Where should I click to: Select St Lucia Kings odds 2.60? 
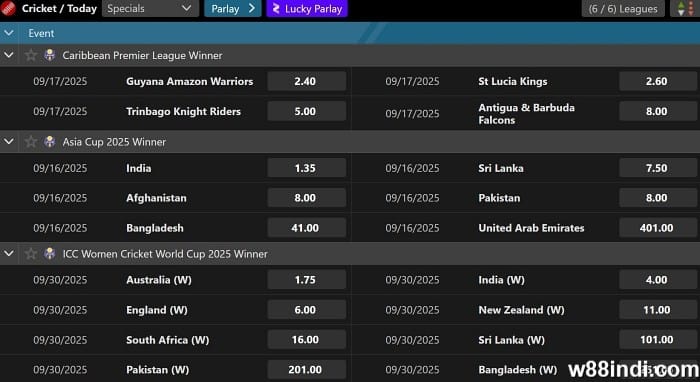tap(658, 81)
